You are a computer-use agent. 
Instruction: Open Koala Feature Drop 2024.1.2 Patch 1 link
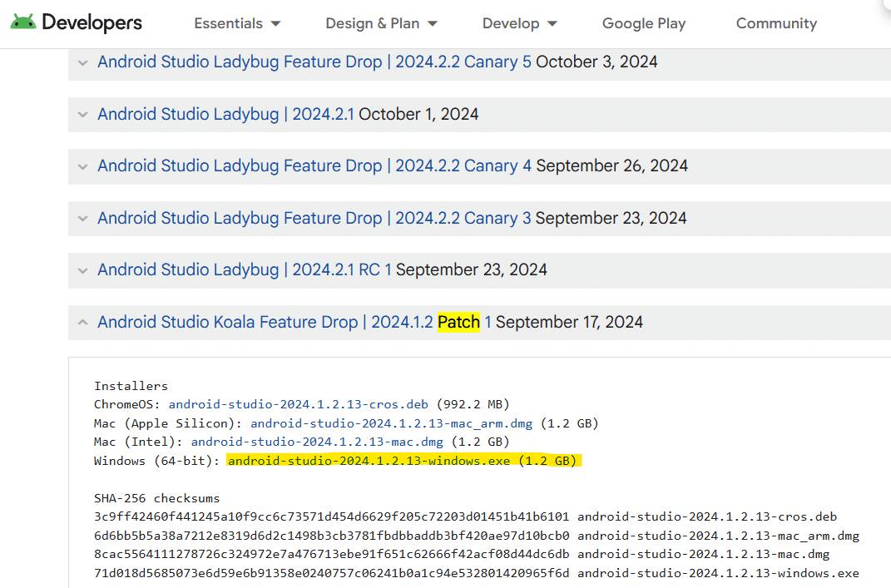295,322
